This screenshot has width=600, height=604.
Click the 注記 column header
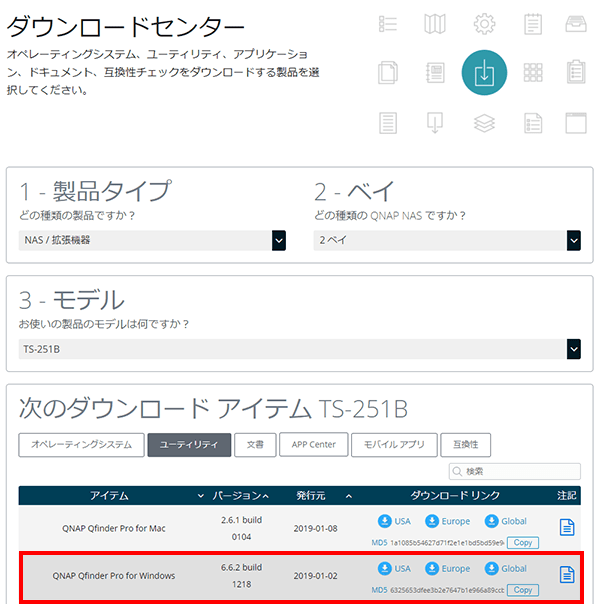(x=566, y=495)
